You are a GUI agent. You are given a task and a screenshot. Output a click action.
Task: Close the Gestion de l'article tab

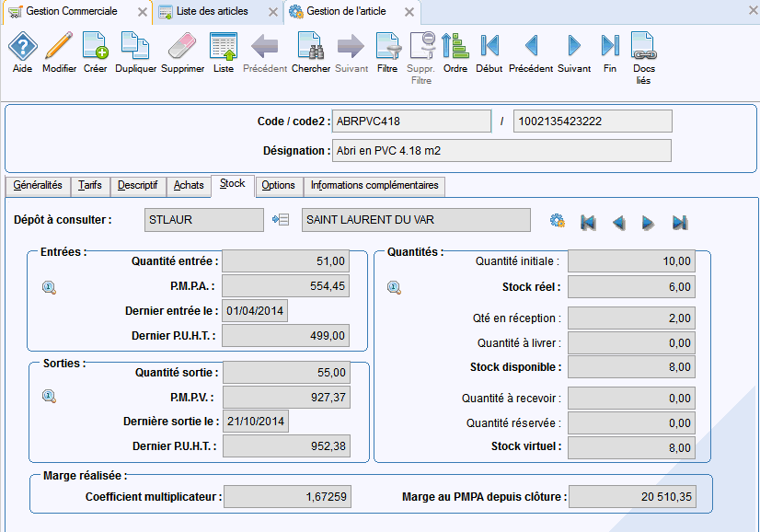[409, 12]
